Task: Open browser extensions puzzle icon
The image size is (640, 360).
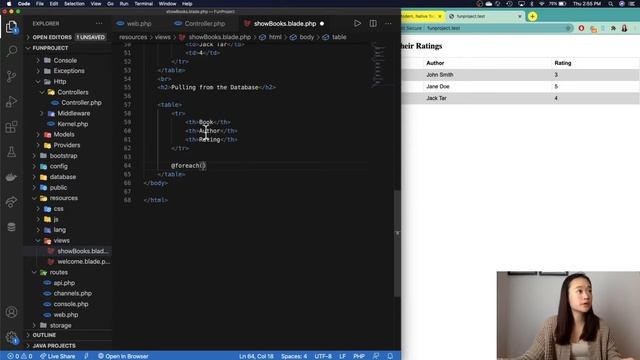Action: pos(613,28)
